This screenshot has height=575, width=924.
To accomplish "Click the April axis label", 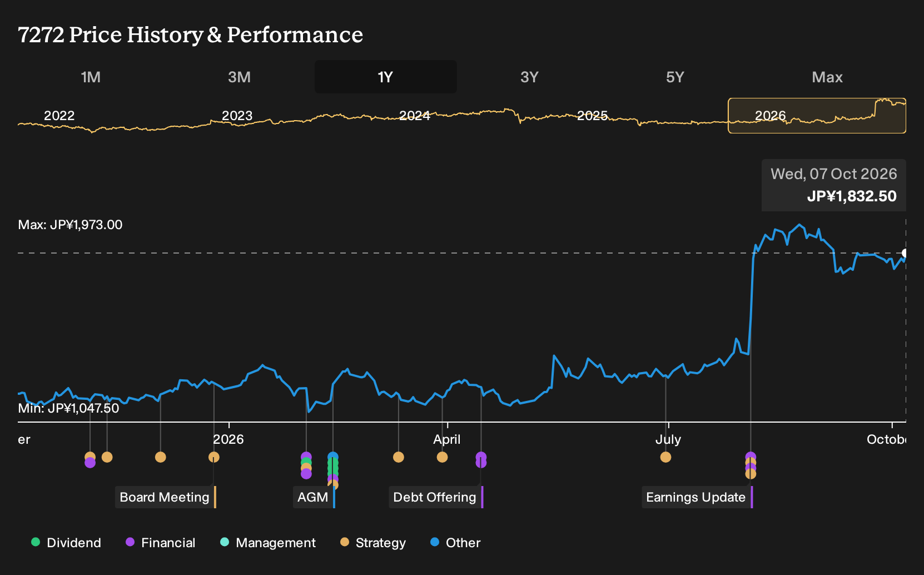I will [447, 439].
